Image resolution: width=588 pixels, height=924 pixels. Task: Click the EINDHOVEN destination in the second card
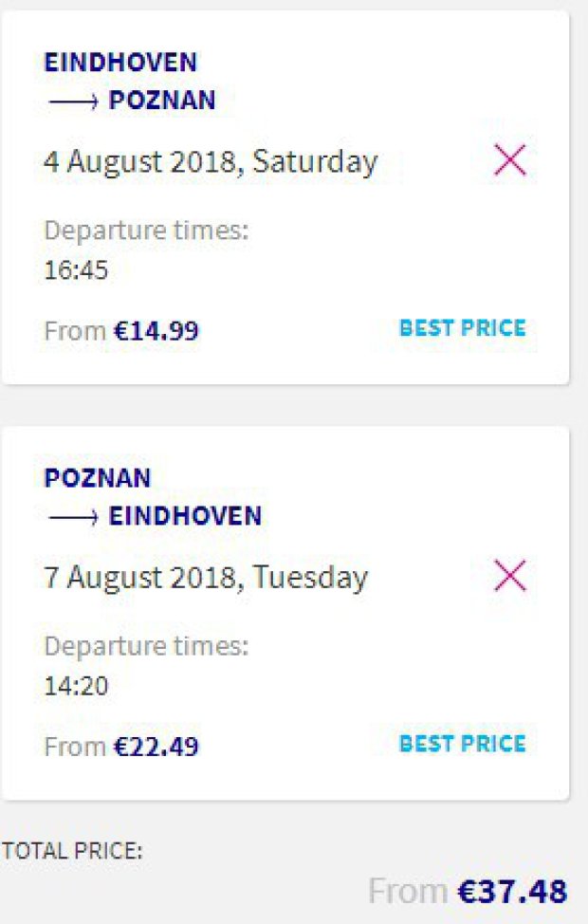tap(185, 515)
